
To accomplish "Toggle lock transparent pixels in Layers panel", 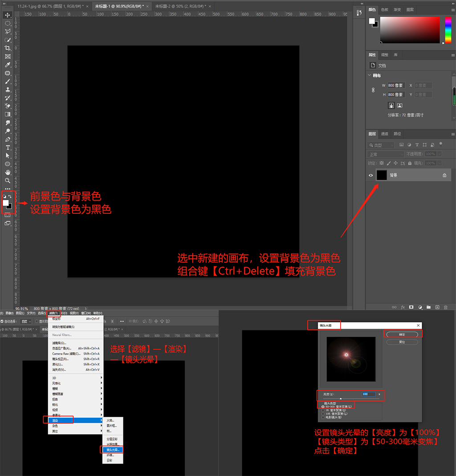I will coord(382,163).
